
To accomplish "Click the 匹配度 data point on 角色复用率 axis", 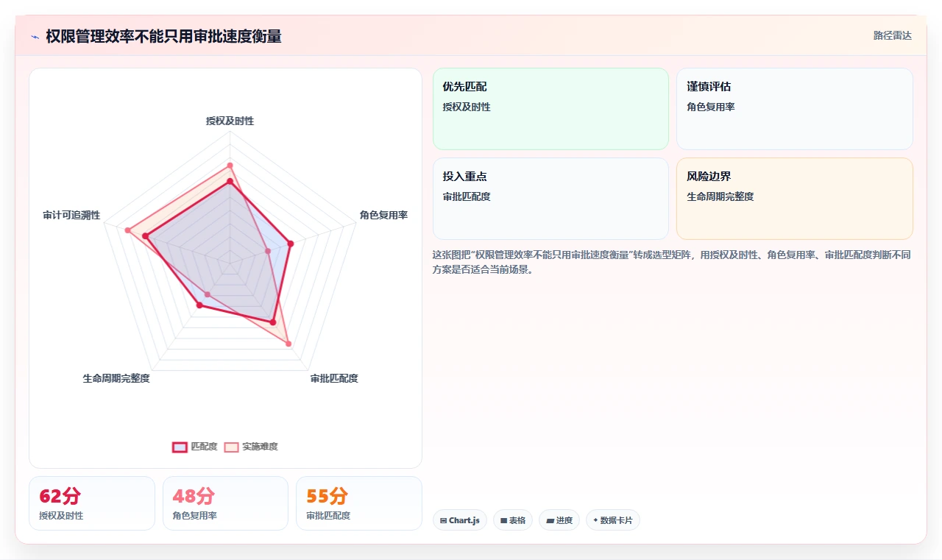I will [291, 244].
